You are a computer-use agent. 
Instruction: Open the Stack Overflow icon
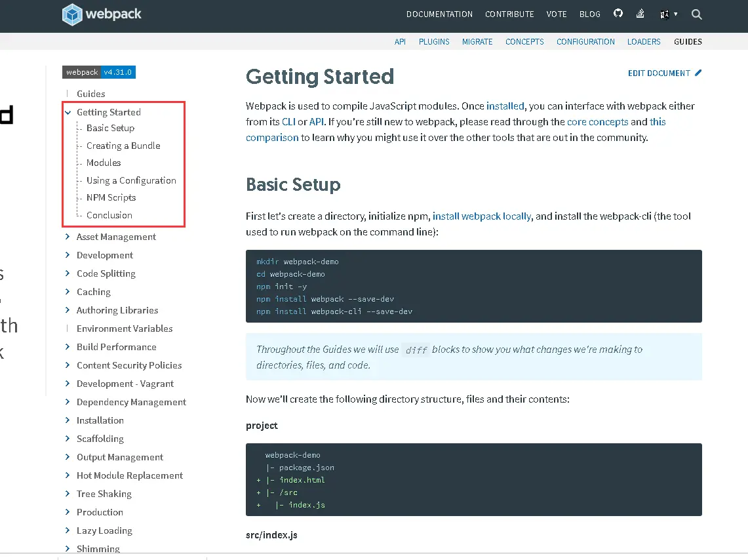[640, 13]
